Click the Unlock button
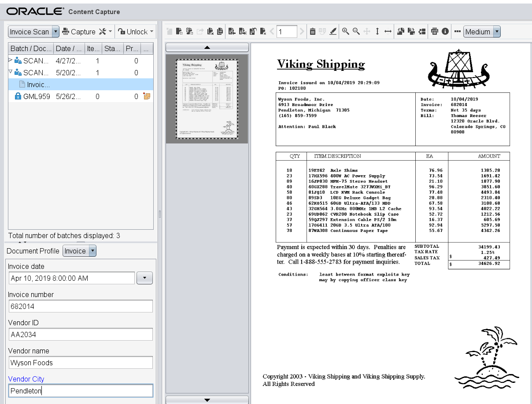532x404 pixels. pos(133,32)
